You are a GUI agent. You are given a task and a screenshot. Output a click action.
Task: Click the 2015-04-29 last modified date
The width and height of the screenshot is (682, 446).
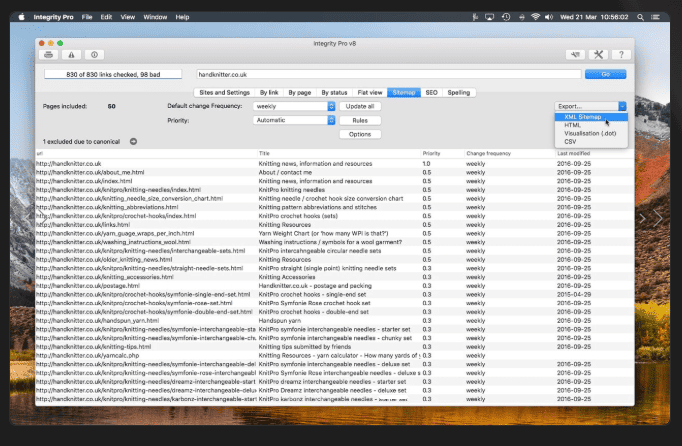coord(574,295)
